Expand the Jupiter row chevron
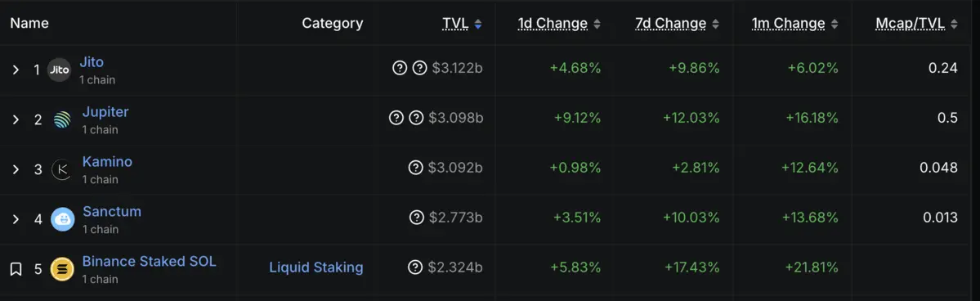This screenshot has height=301, width=980. click(16, 119)
